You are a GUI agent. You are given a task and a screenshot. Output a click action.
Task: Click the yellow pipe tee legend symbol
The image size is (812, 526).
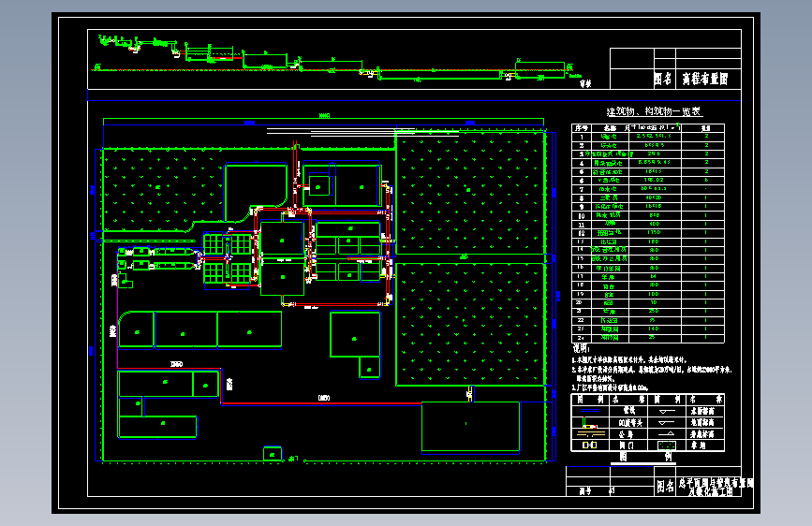590,433
